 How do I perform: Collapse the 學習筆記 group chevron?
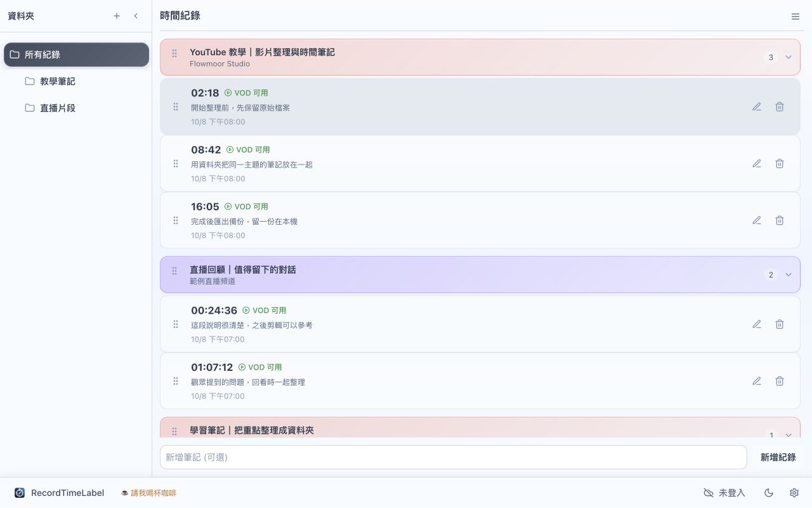789,435
